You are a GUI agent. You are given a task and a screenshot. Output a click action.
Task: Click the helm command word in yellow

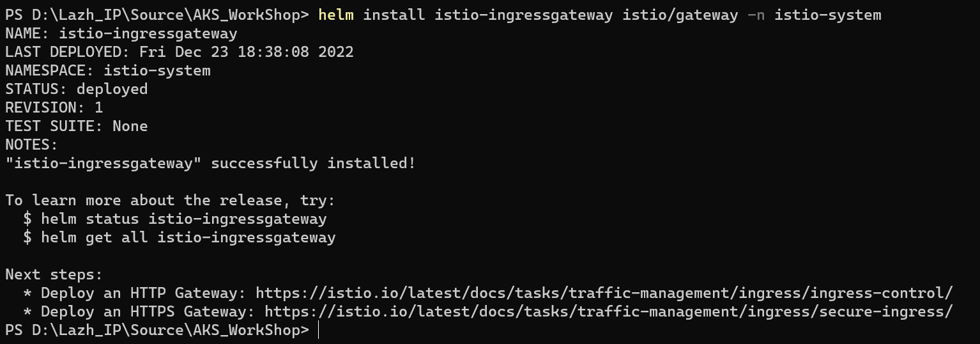[336, 15]
